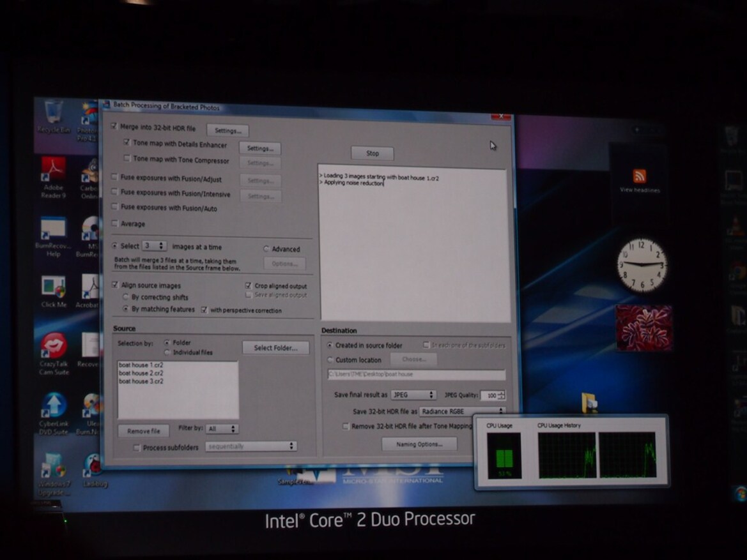The width and height of the screenshot is (747, 560).
Task: Select the Advanced radio button
Action: 266,248
